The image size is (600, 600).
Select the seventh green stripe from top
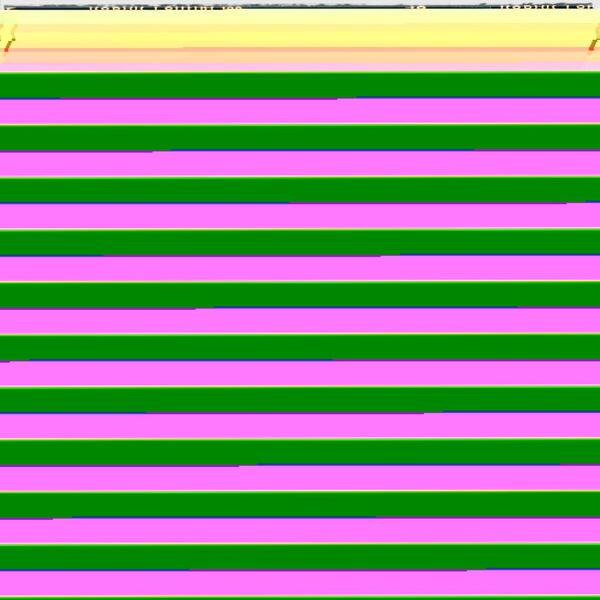point(300,399)
